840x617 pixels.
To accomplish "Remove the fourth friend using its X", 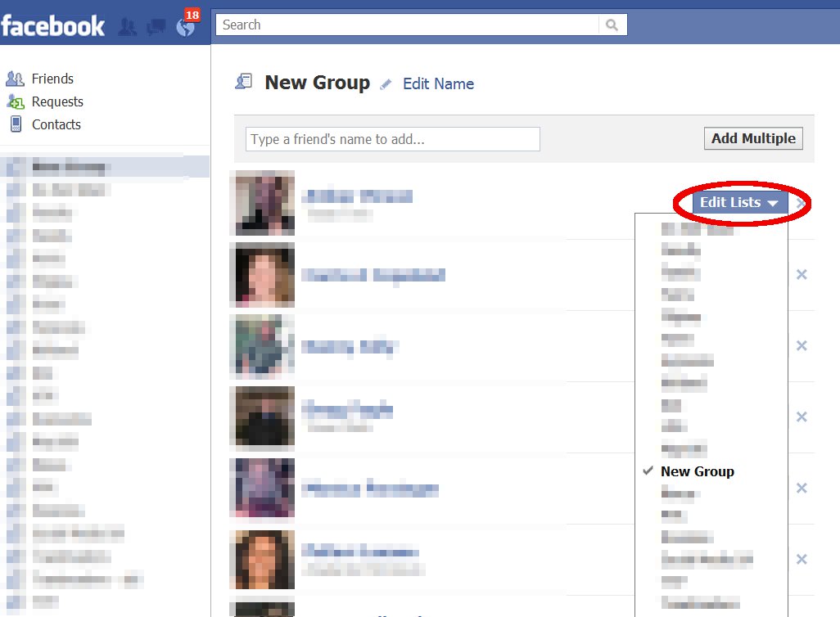I will click(802, 417).
